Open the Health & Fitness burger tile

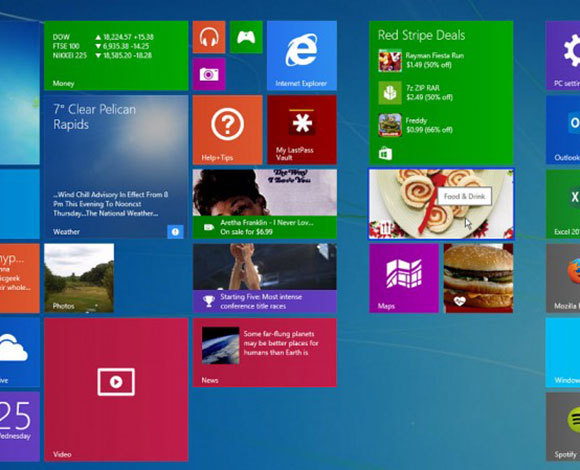click(478, 278)
